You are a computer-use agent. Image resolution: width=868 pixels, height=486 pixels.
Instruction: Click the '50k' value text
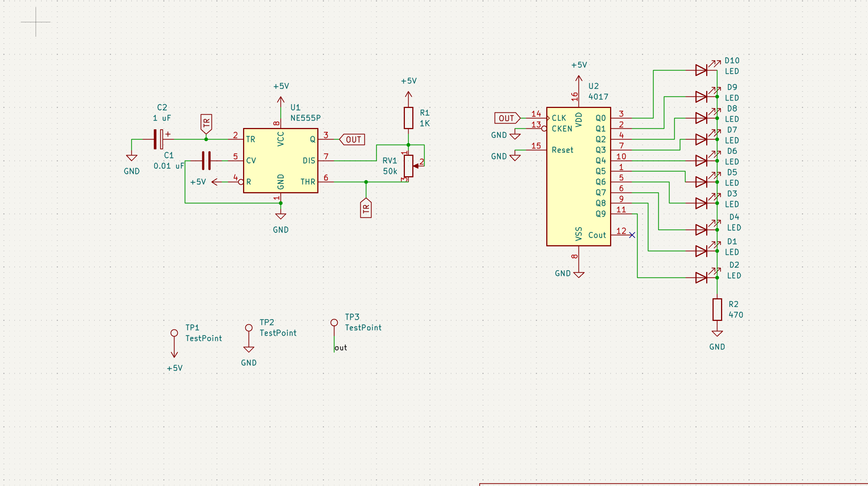390,171
